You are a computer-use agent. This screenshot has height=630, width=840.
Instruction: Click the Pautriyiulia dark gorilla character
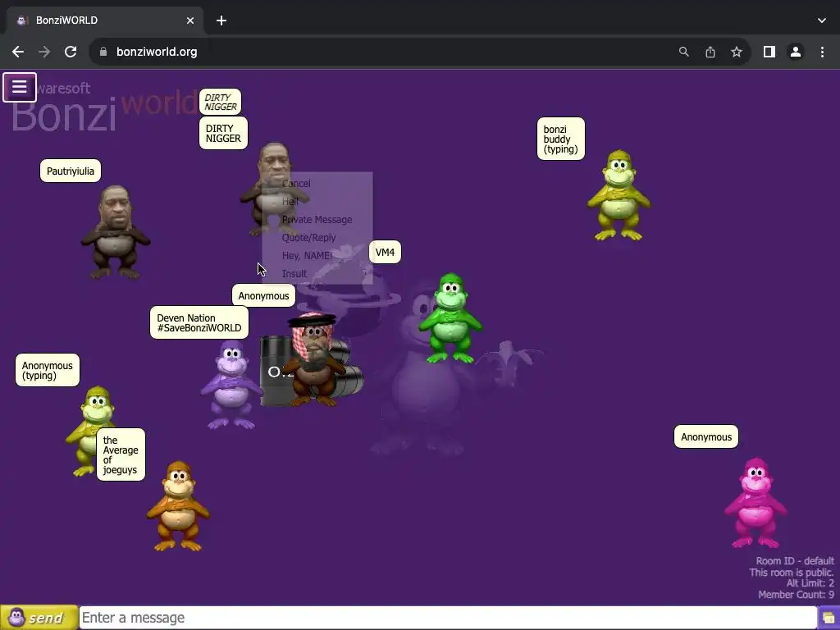click(x=115, y=232)
